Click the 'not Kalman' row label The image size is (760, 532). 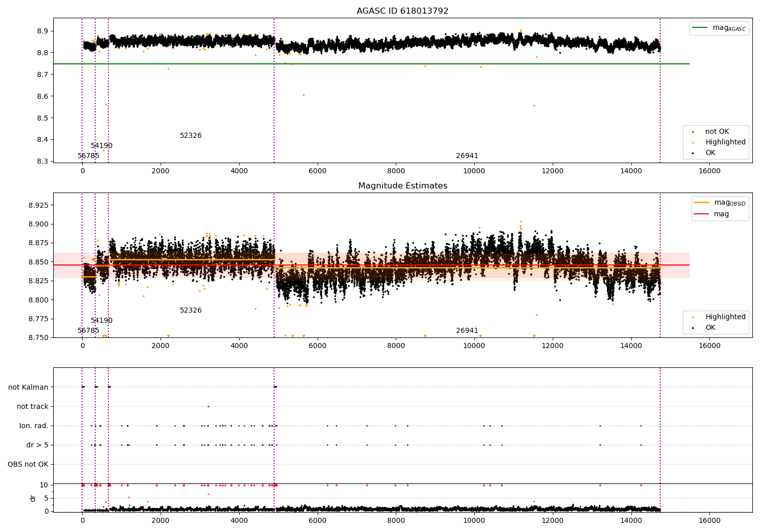[28, 388]
